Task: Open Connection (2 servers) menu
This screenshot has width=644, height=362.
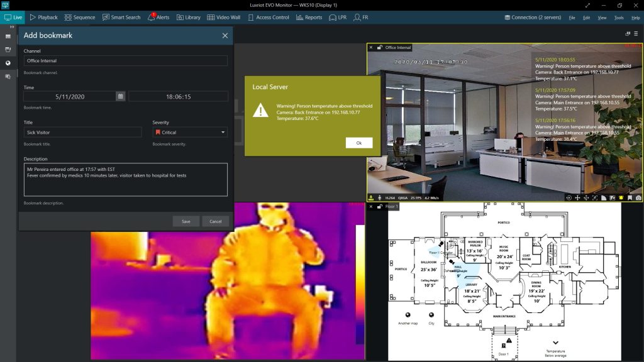Action: click(x=533, y=18)
